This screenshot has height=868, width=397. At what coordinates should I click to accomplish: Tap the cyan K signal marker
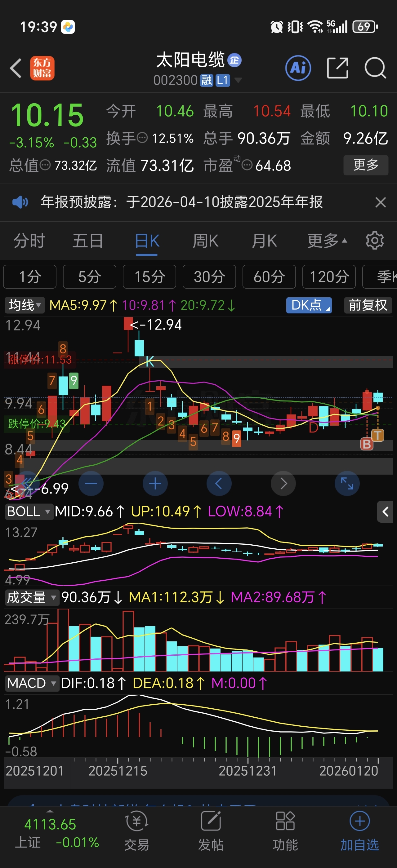150,362
